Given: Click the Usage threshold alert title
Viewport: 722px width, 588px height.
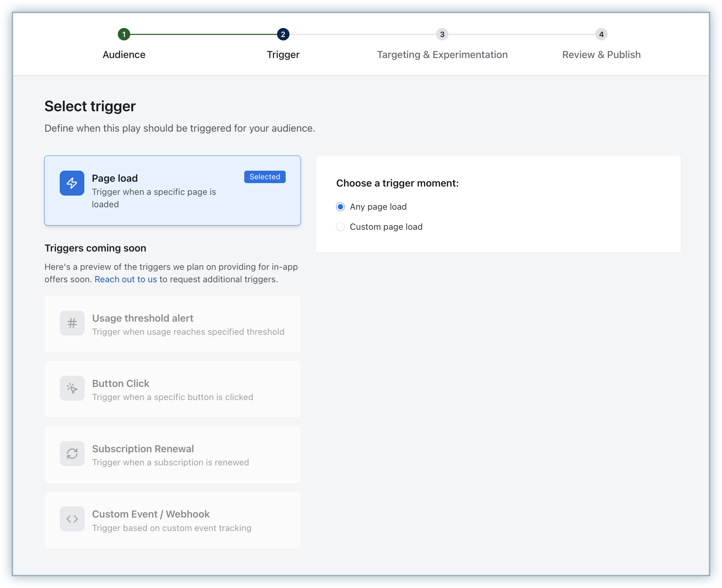Looking at the screenshot, I should pyautogui.click(x=143, y=318).
